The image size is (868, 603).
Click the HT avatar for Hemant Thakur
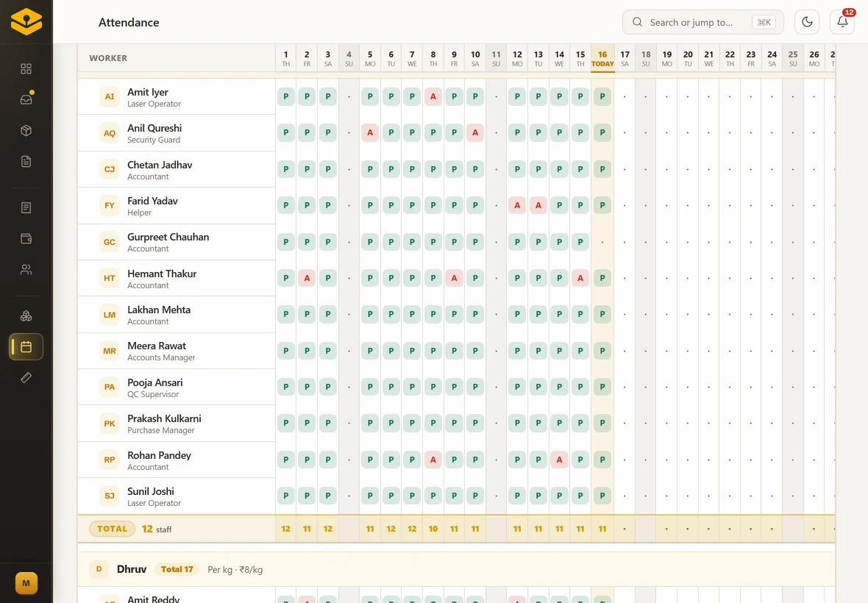coord(110,278)
